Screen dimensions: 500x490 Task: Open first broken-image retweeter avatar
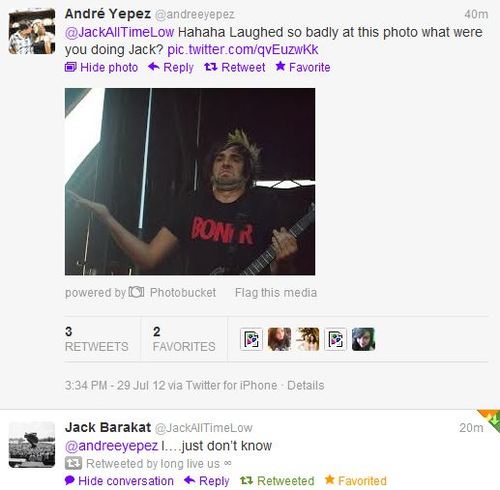[x=251, y=339]
